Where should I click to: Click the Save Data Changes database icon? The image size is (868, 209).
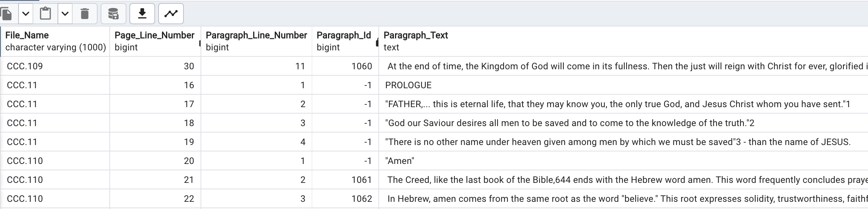click(x=113, y=14)
